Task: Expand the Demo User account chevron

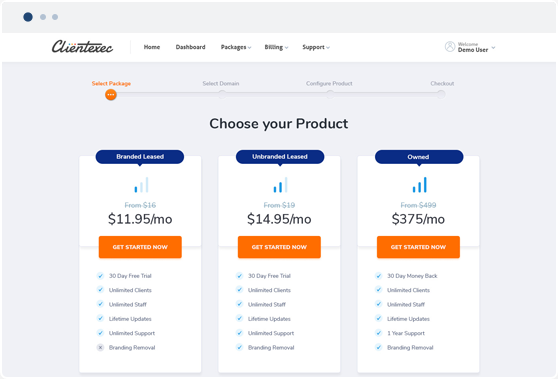Action: point(493,47)
